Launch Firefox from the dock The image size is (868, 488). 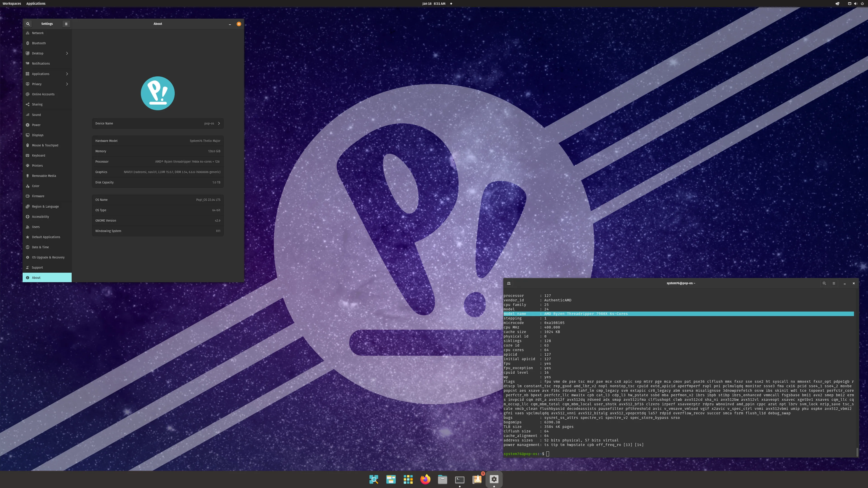point(425,479)
